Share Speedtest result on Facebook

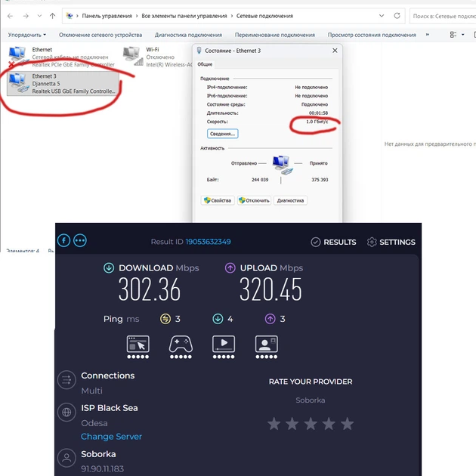click(63, 241)
